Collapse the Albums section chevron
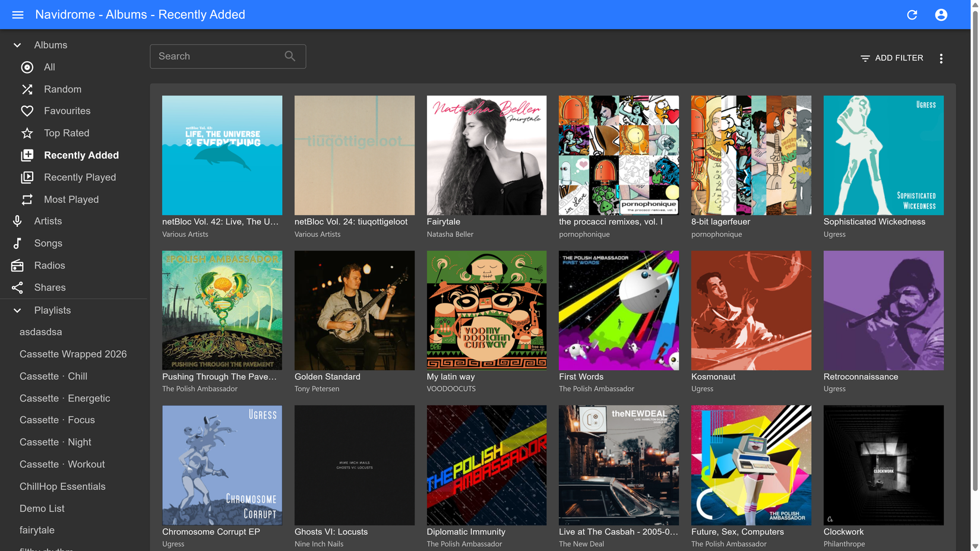 coord(17,45)
